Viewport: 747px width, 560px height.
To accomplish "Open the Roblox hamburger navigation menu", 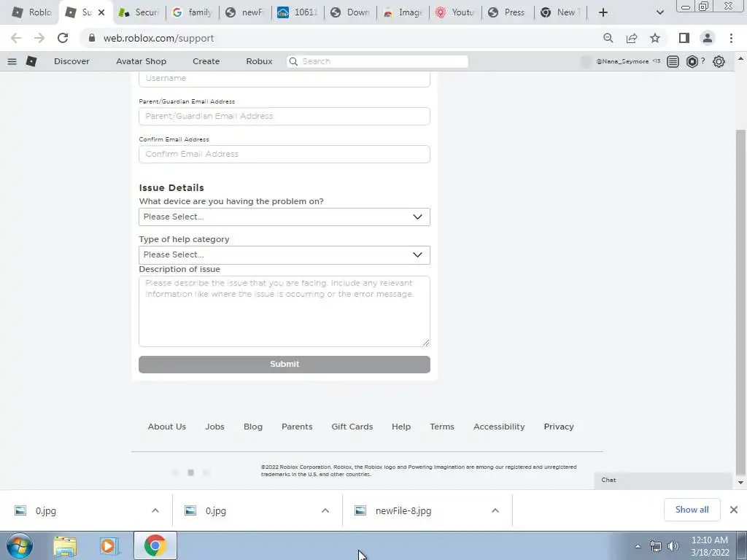I will click(12, 61).
